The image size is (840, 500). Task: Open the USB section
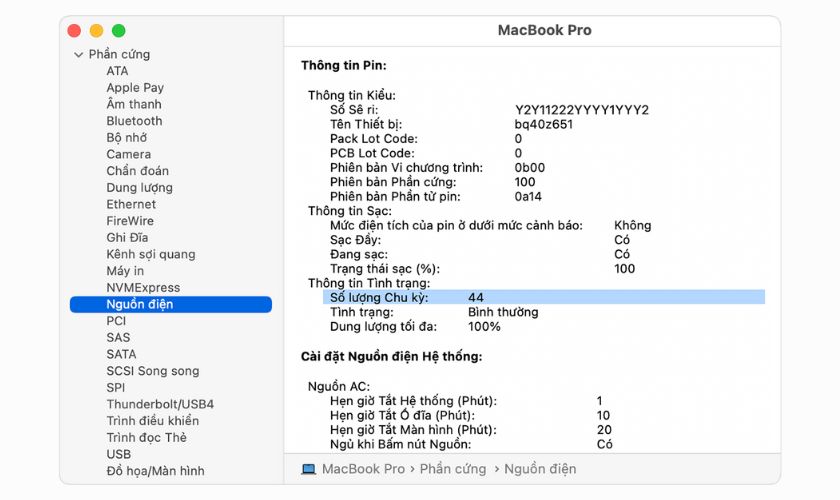pos(118,454)
